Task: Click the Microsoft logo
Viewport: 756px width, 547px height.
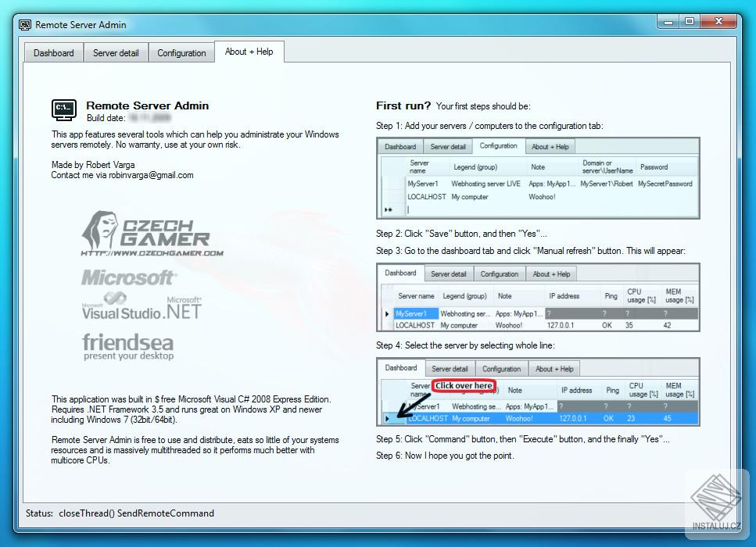Action: [129, 277]
